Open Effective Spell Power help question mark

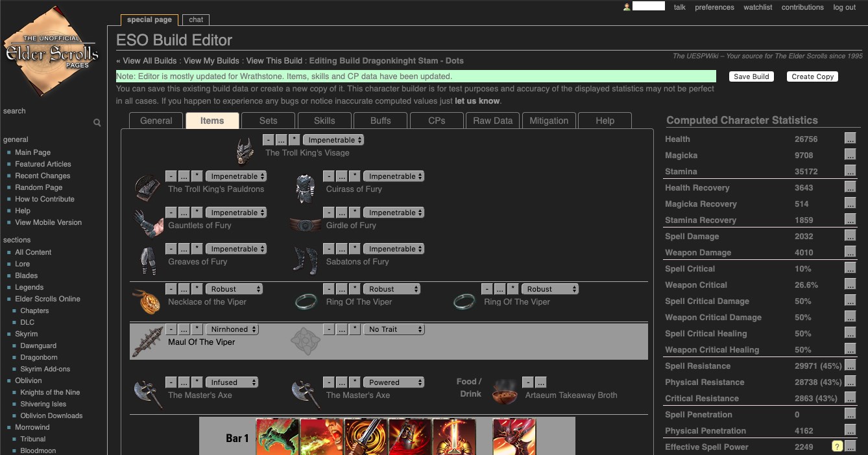tap(838, 447)
